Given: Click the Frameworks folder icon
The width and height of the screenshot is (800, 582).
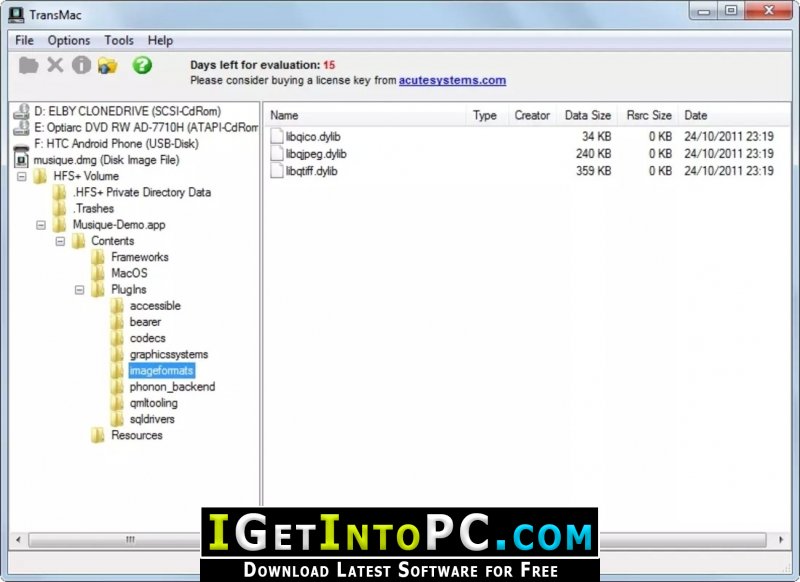Looking at the screenshot, I should (98, 257).
